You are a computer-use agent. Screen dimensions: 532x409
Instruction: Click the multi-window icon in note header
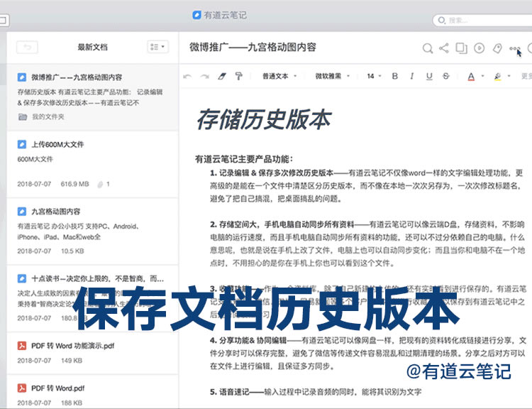coord(462,48)
